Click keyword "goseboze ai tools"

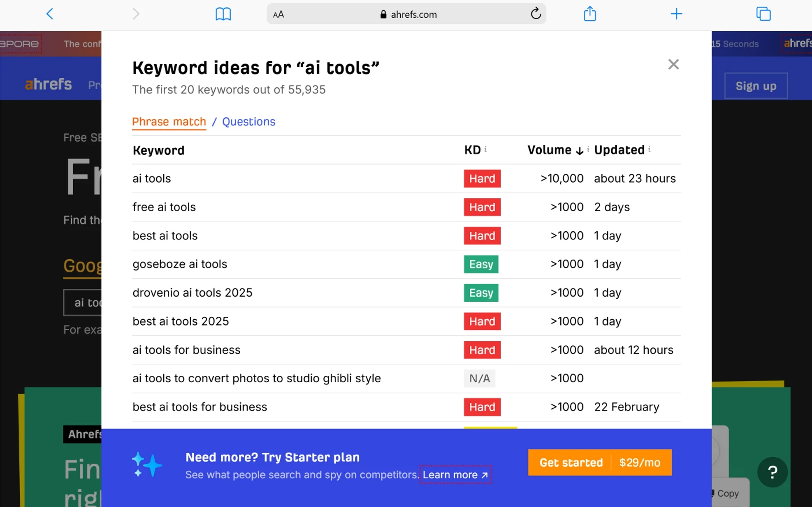tap(180, 264)
